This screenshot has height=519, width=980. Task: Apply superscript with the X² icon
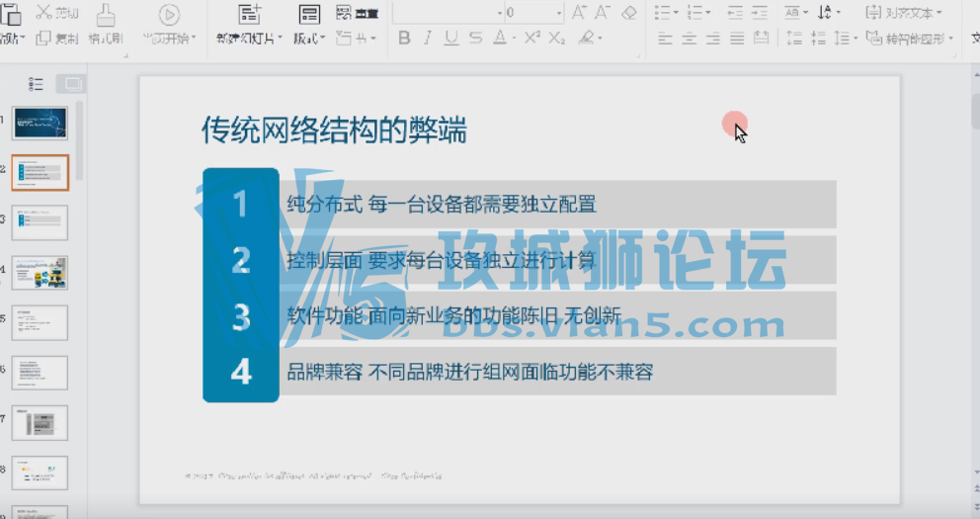(x=532, y=39)
